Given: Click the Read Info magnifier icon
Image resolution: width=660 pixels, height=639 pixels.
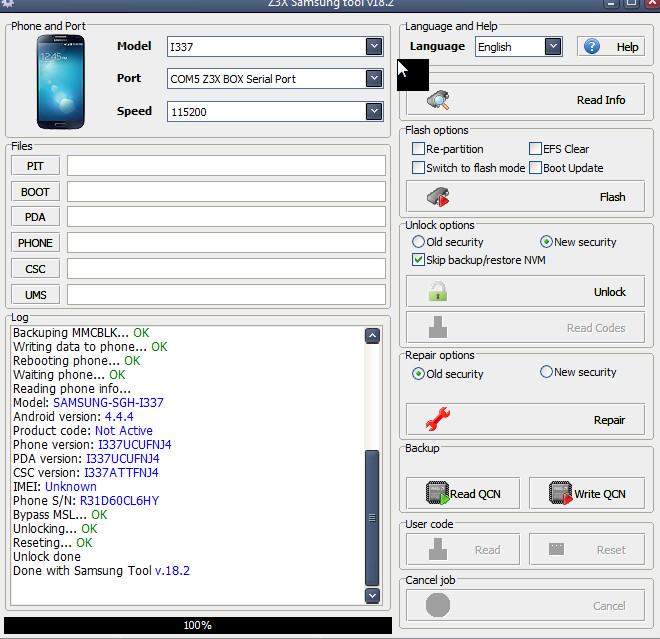Looking at the screenshot, I should tap(438, 100).
